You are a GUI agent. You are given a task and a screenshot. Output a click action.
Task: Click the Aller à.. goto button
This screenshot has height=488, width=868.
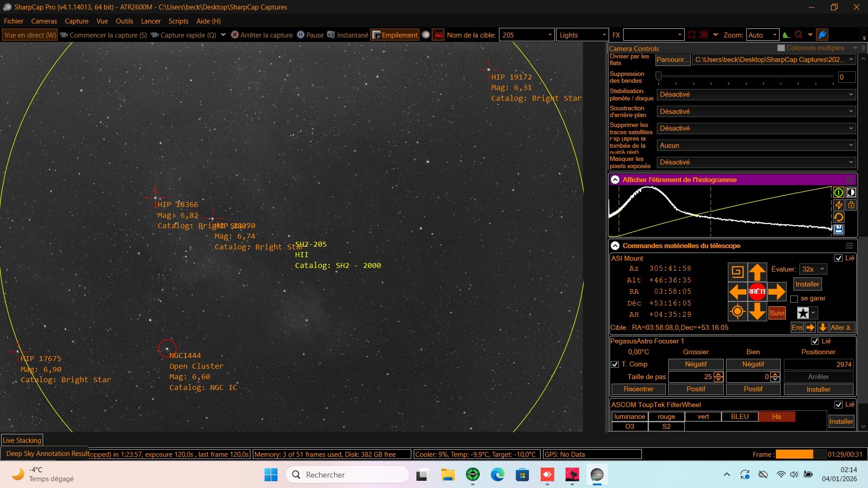(841, 328)
